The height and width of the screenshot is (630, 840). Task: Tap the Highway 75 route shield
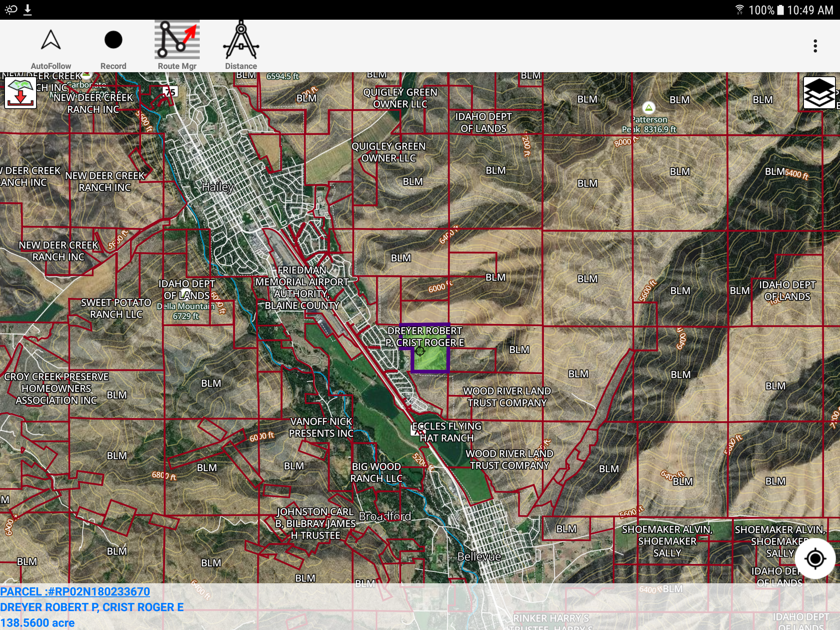click(170, 91)
